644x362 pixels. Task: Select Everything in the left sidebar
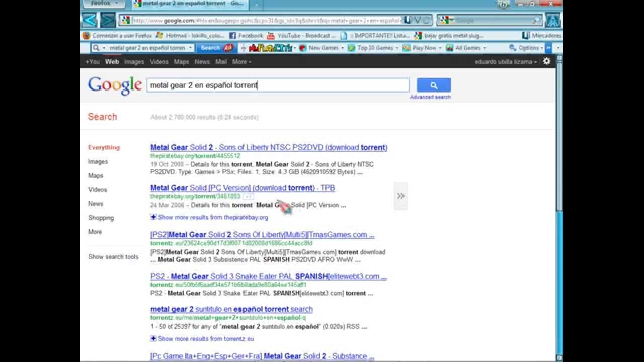pos(104,147)
